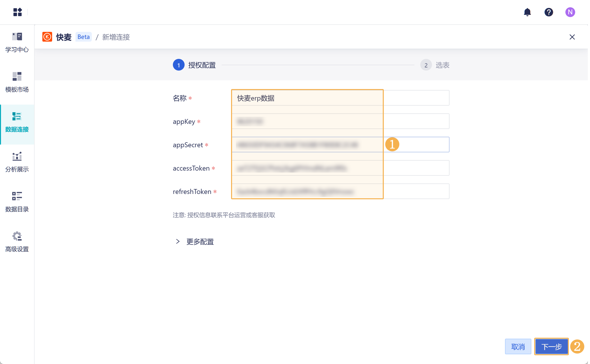590x364 pixels.
Task: Focus the appKey input field
Action: pos(340,121)
